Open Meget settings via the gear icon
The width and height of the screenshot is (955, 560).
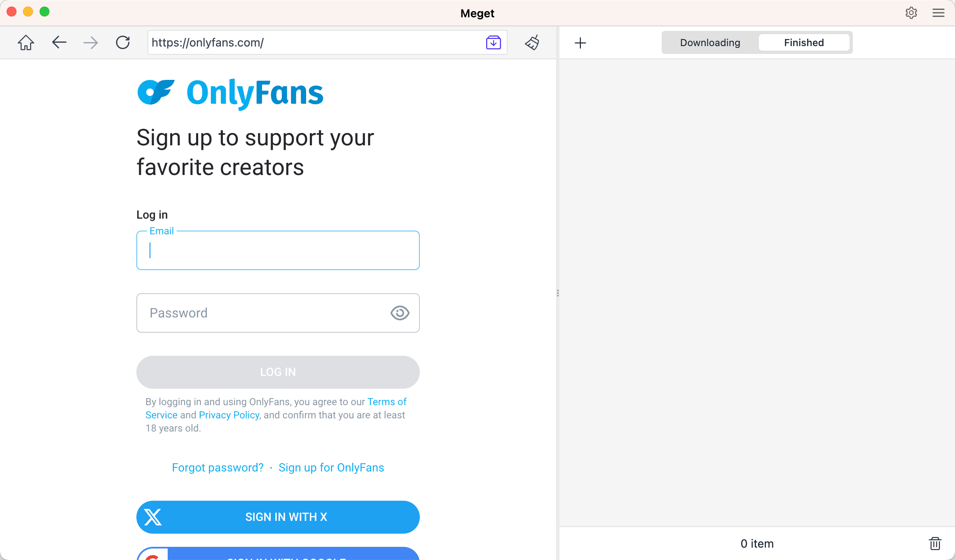coord(911,13)
